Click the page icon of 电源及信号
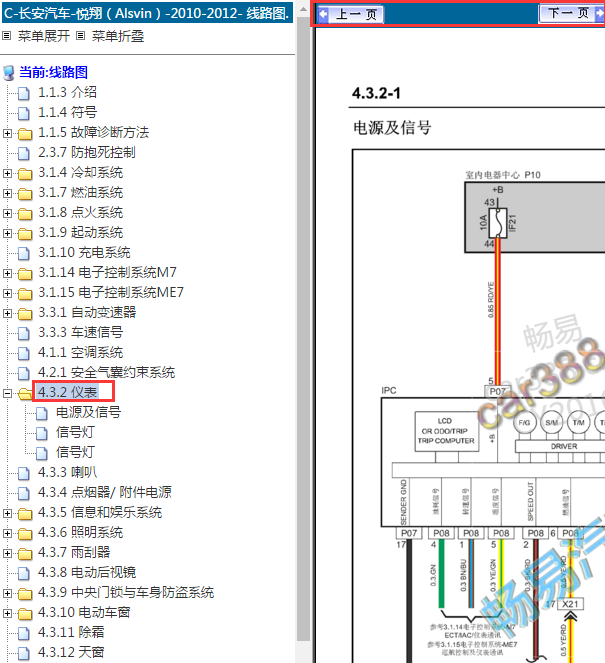 41,413
